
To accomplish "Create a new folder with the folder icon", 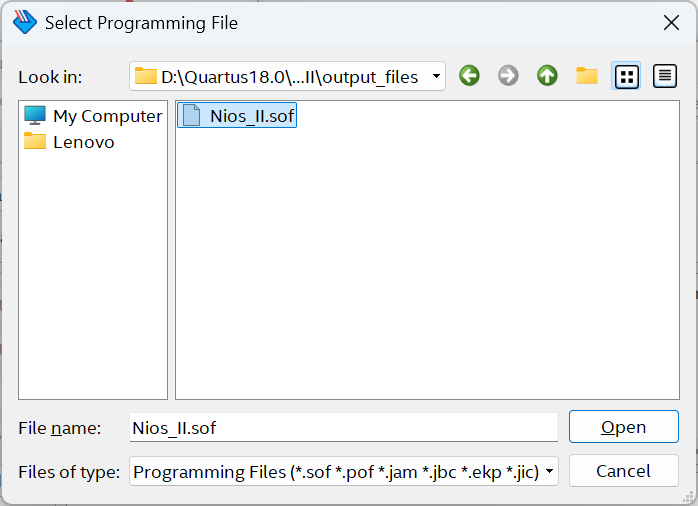I will tap(587, 76).
